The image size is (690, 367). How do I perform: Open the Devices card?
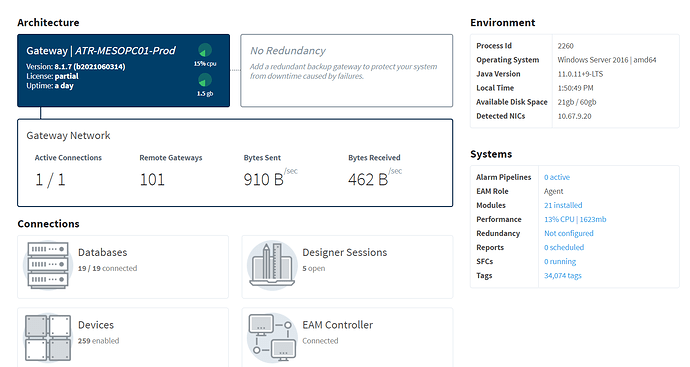pos(123,338)
